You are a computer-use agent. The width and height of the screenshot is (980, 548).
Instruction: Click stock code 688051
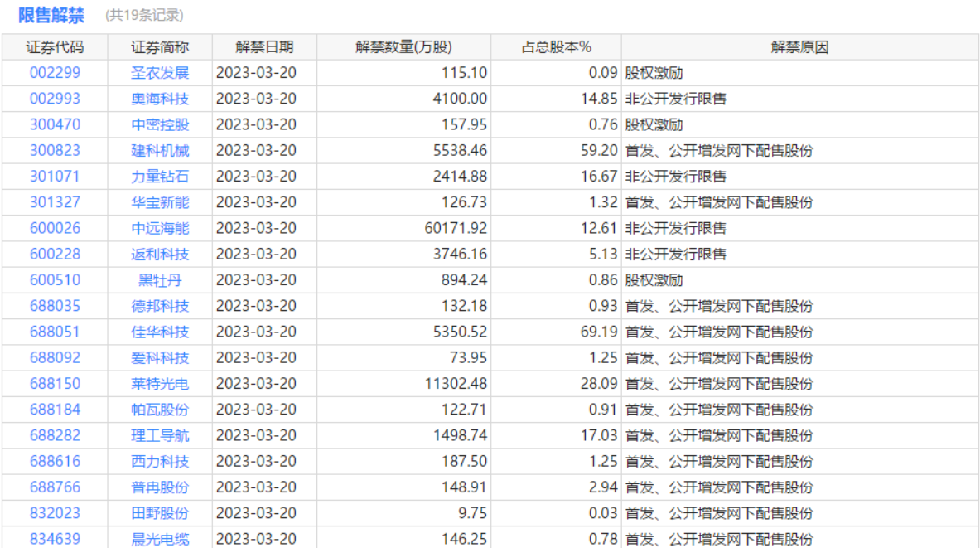pos(55,332)
